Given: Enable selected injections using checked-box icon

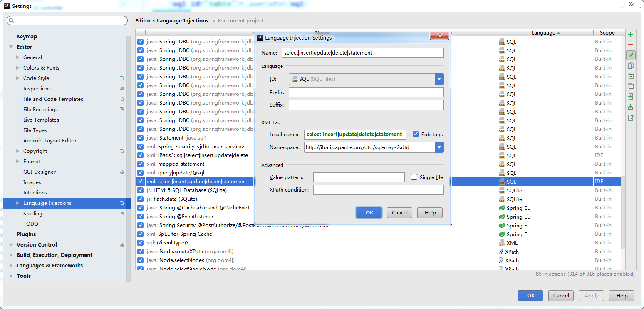Looking at the screenshot, I should tap(631, 76).
